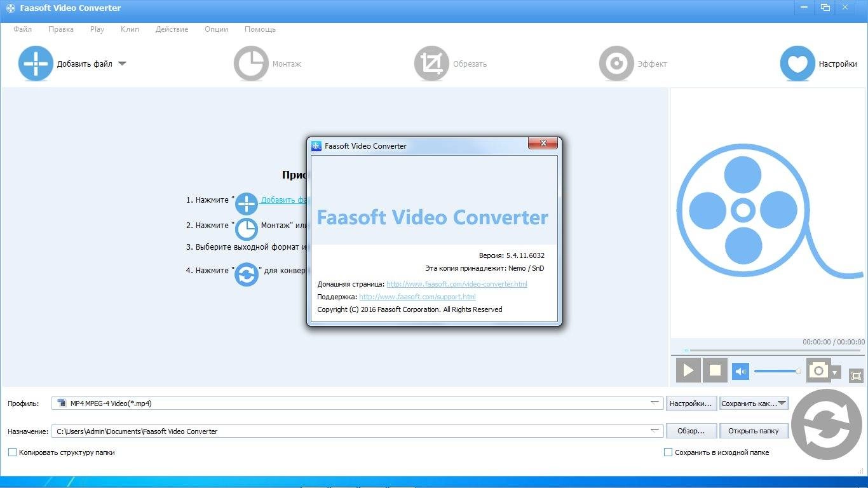
Task: Click the Открыть папку button
Action: pos(754,431)
